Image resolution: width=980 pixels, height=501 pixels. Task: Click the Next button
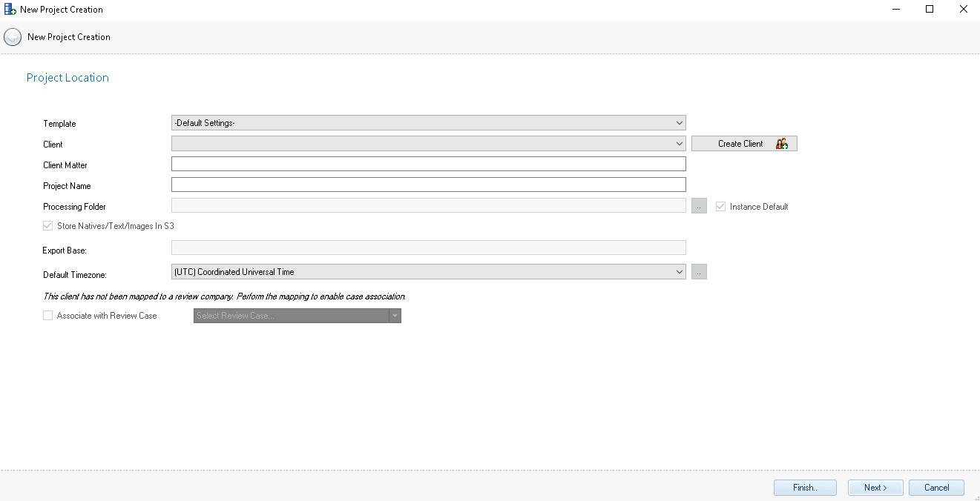click(x=875, y=488)
